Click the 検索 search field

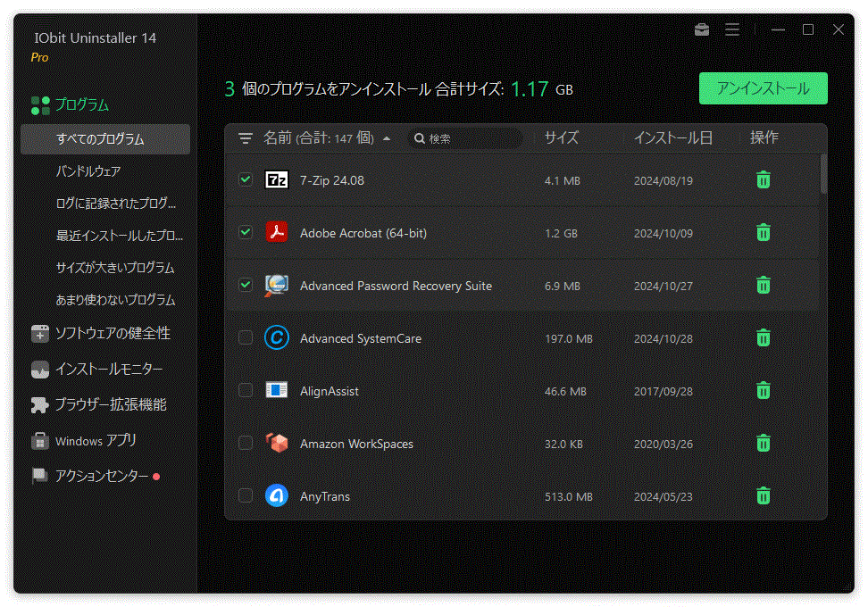click(465, 138)
